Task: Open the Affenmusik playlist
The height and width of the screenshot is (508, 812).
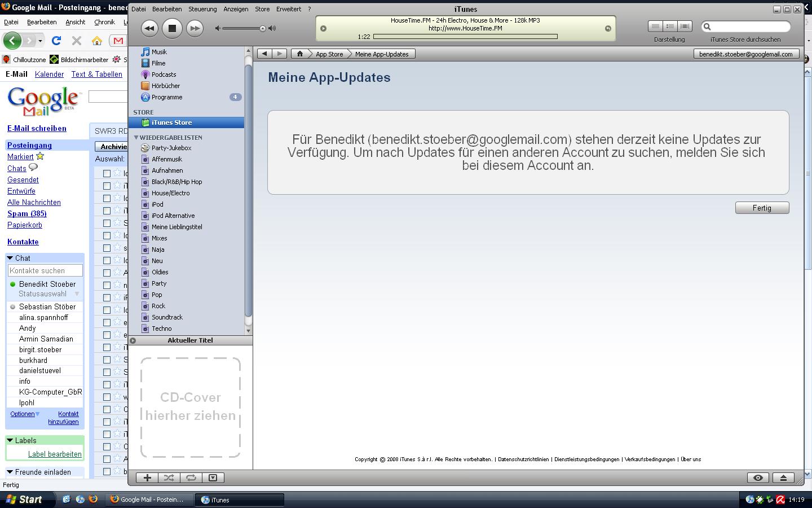Action: point(167,159)
